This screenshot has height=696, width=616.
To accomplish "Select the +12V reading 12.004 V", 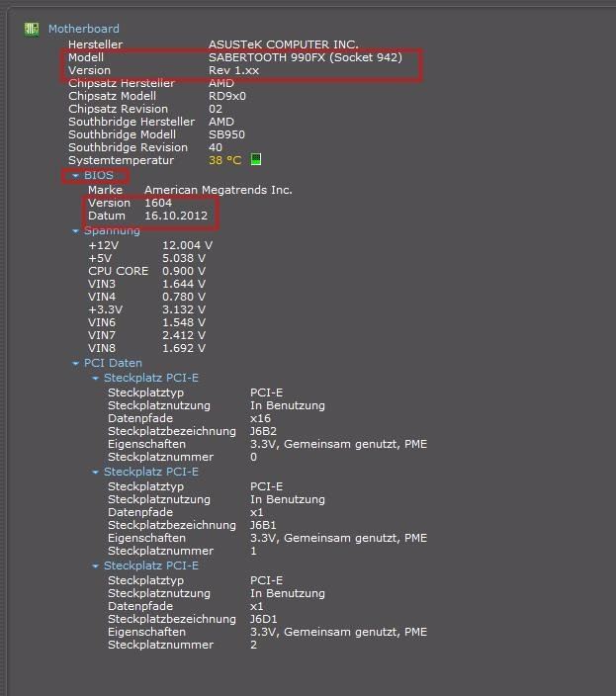I will [187, 245].
